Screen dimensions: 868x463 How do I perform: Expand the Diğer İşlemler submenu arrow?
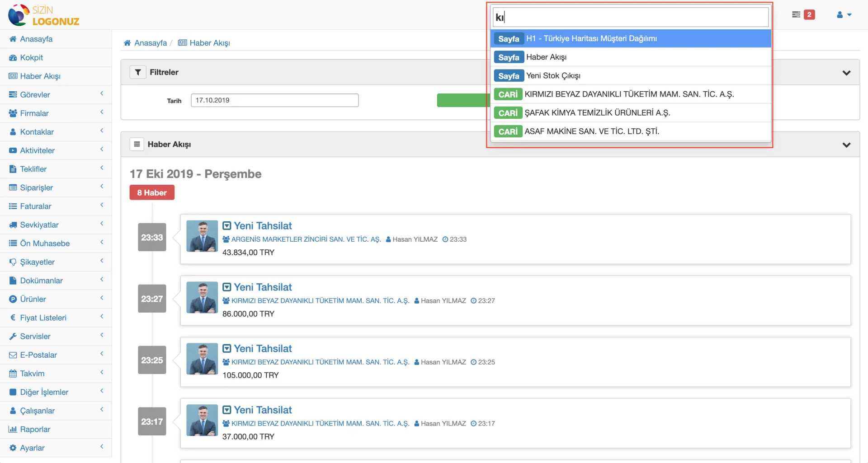[x=102, y=391]
